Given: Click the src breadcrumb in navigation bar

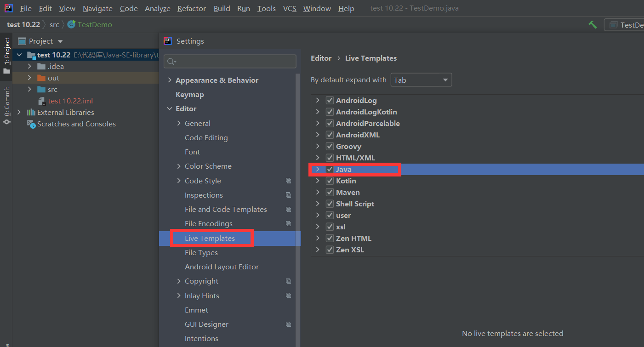Looking at the screenshot, I should pyautogui.click(x=54, y=24).
